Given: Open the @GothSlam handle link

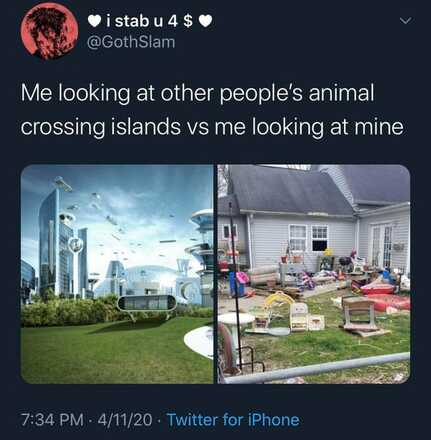Looking at the screenshot, I should (x=131, y=42).
